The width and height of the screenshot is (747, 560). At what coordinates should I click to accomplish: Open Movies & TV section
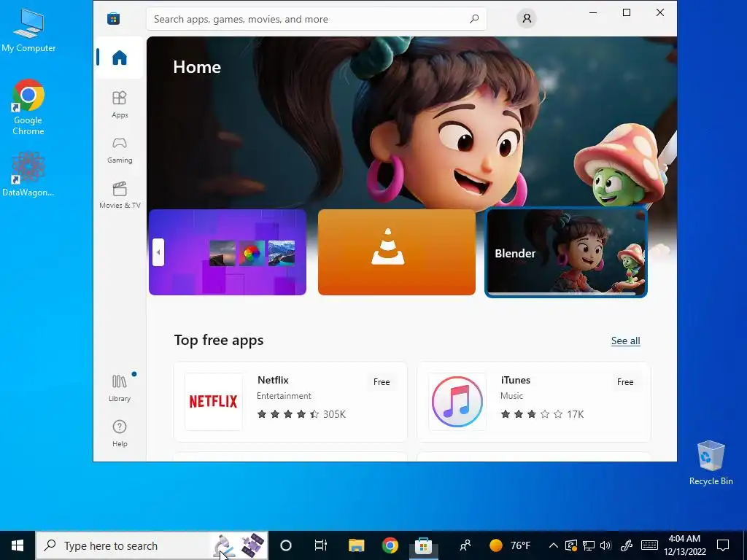pos(120,195)
